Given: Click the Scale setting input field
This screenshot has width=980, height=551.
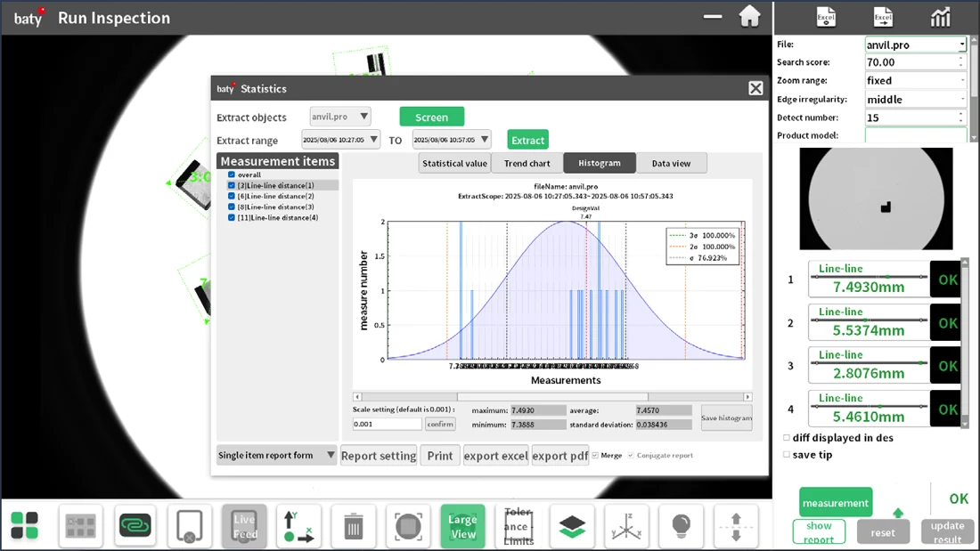Looking at the screenshot, I should [x=387, y=425].
